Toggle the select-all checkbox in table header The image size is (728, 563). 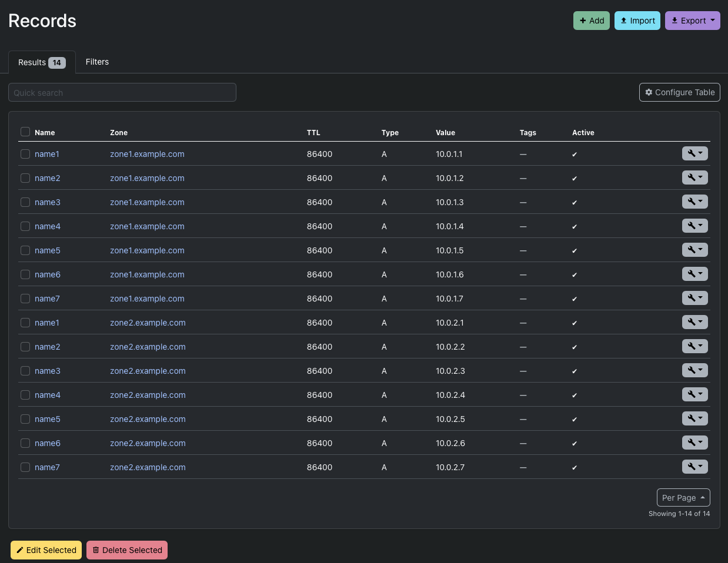point(25,132)
